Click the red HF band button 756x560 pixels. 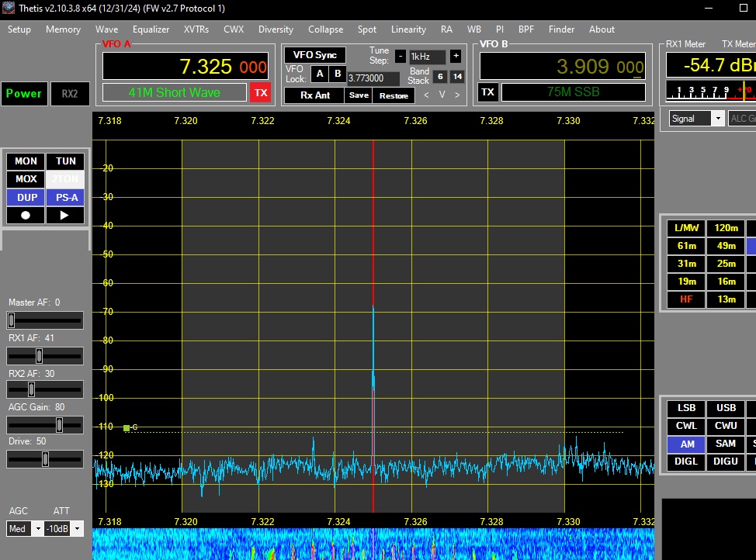tap(686, 299)
